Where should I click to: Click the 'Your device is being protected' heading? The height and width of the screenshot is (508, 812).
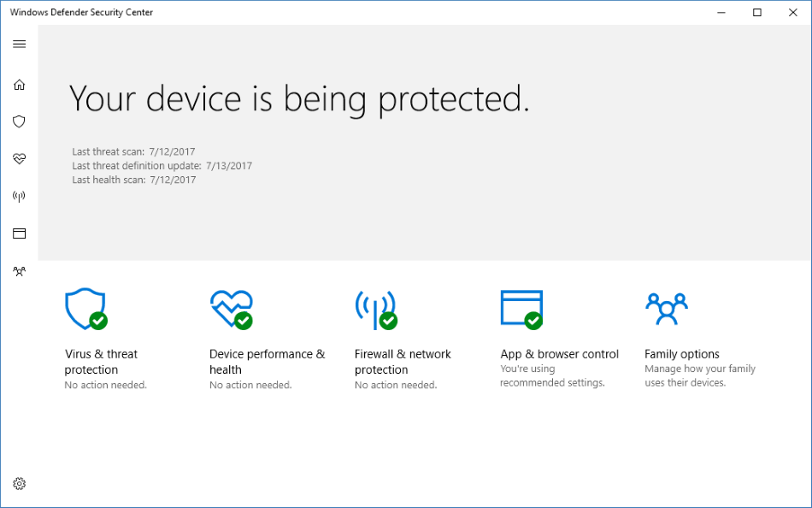[300, 98]
